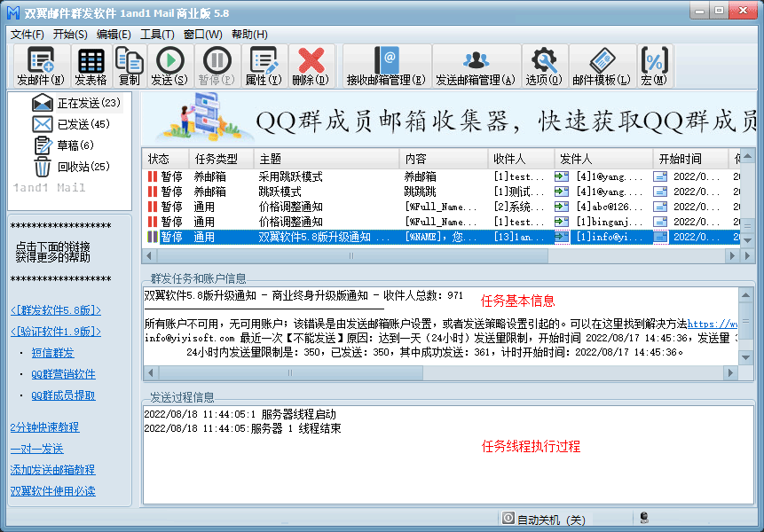Follow the 短信群发 link

point(52,353)
